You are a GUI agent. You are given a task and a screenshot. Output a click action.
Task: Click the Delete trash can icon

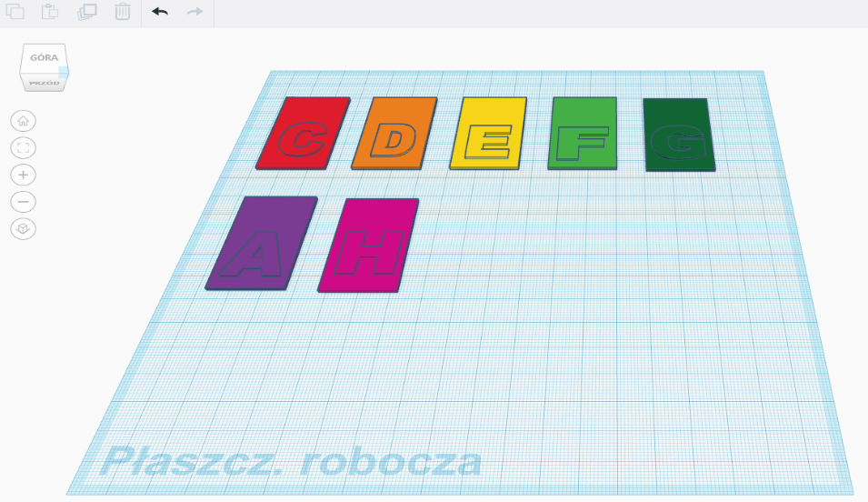click(123, 12)
